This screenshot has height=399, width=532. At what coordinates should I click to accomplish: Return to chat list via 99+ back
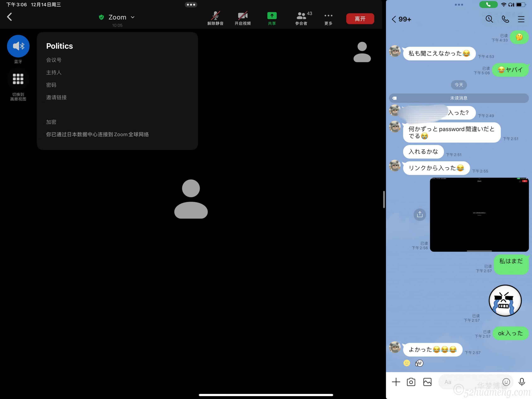point(401,19)
